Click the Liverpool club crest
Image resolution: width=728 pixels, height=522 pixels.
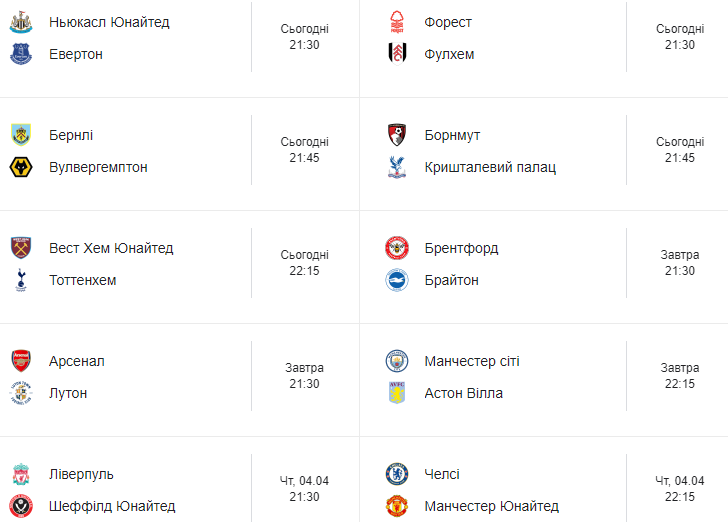(x=21, y=474)
